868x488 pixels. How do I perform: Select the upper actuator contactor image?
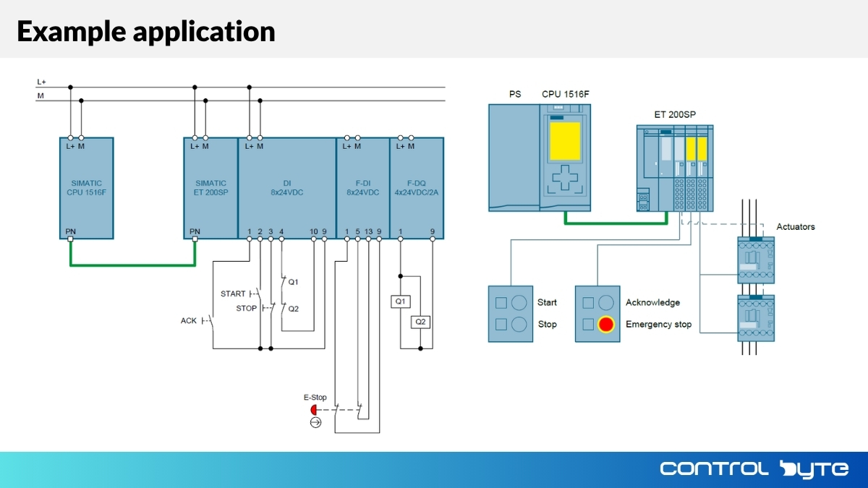click(x=756, y=260)
